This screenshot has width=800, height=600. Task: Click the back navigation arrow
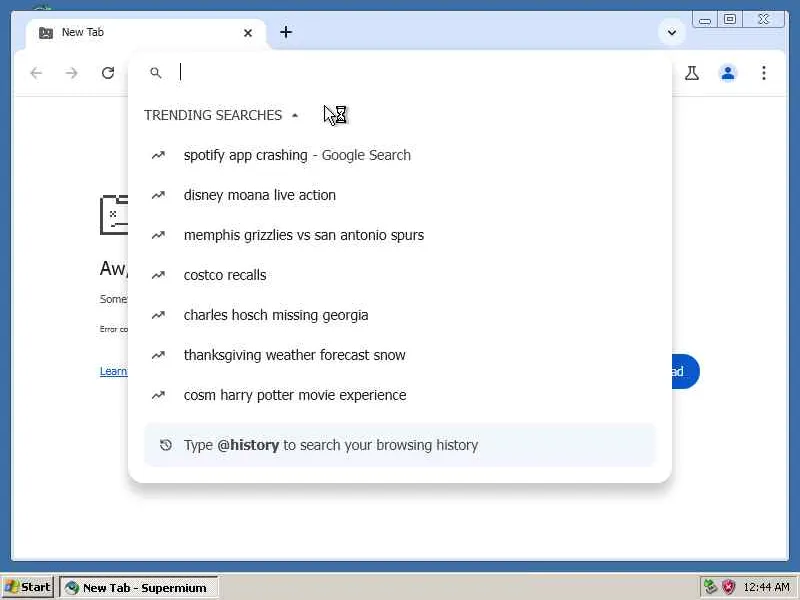coord(36,73)
